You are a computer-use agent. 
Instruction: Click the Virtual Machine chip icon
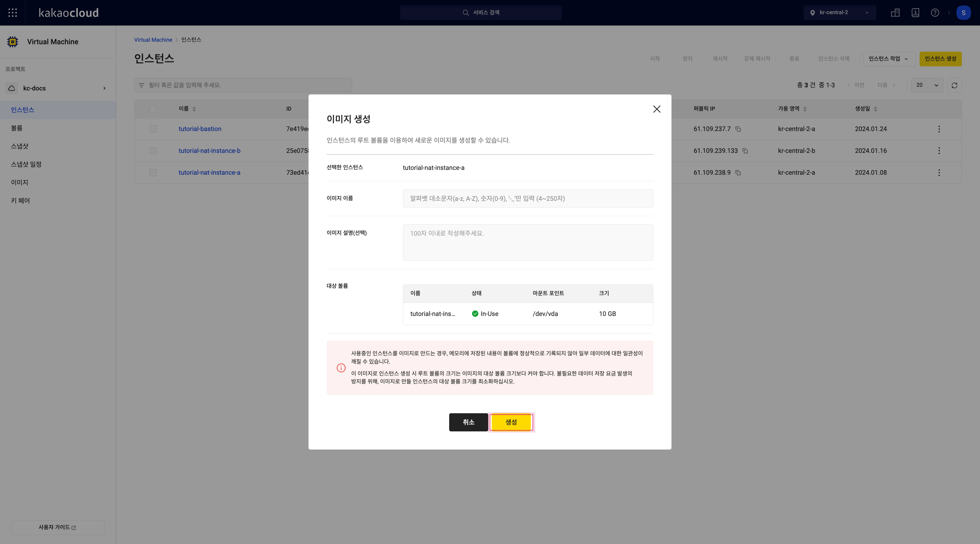pyautogui.click(x=13, y=42)
